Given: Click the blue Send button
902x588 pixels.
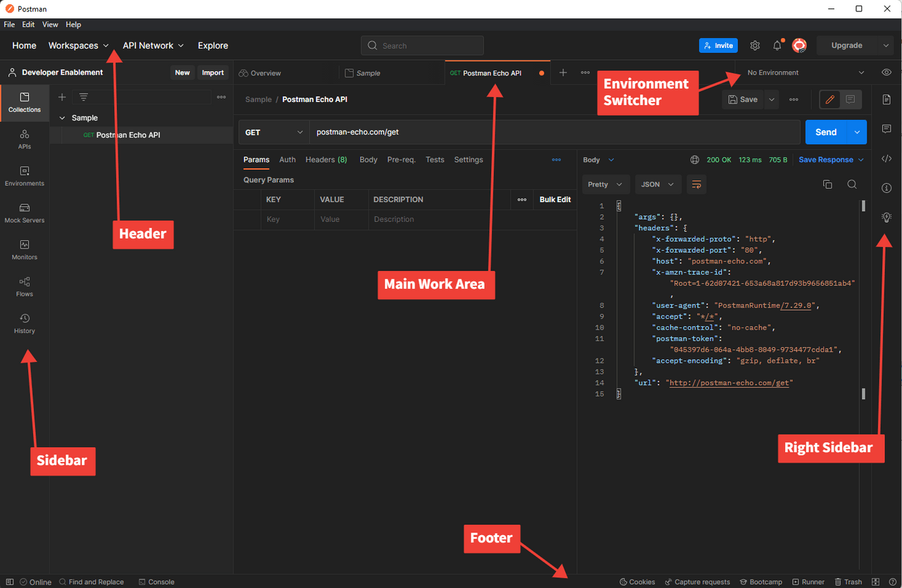Looking at the screenshot, I should pos(826,132).
